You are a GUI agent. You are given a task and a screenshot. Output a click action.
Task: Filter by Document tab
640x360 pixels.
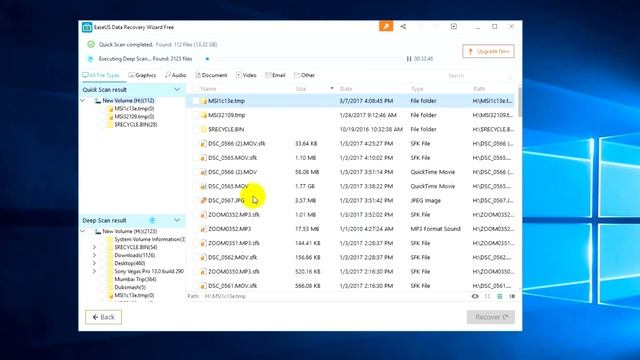click(x=211, y=75)
